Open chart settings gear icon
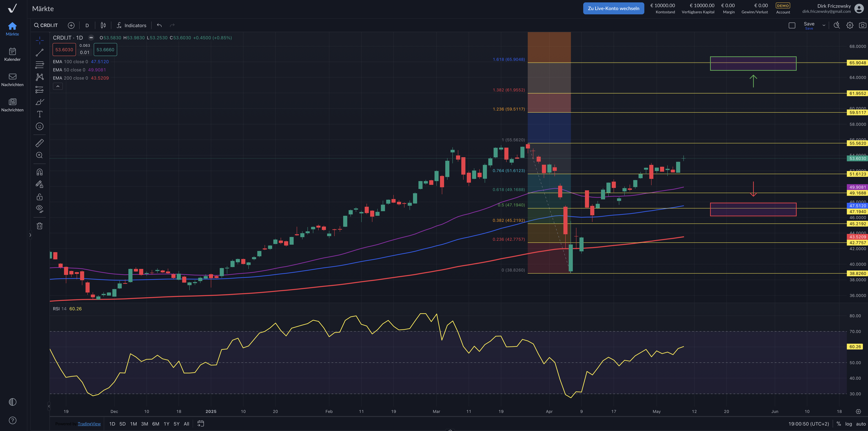Screen dimensions: 868x431 (849, 25)
